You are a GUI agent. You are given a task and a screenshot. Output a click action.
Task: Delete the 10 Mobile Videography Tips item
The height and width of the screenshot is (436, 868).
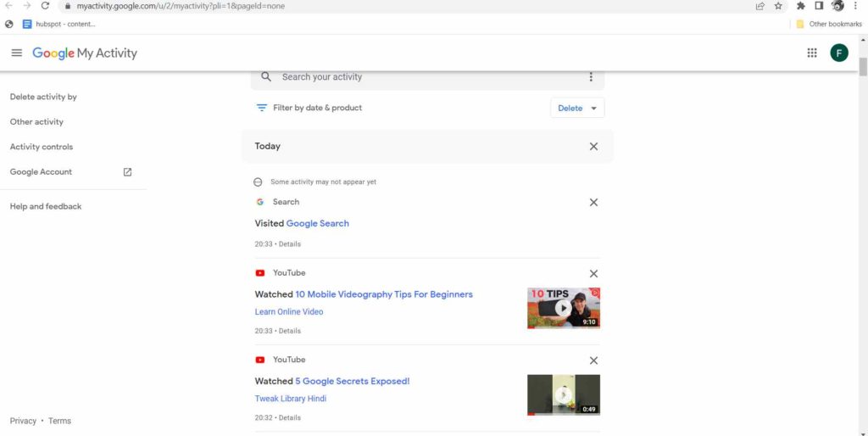593,274
